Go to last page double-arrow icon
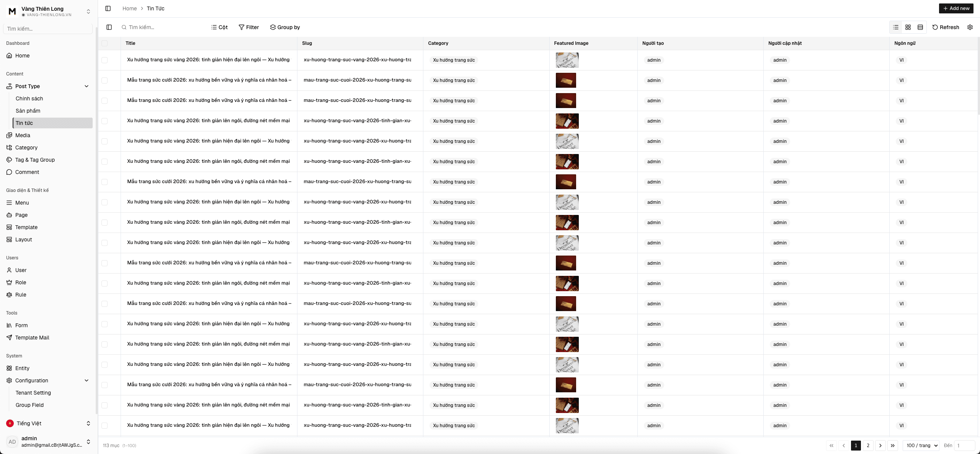The width and height of the screenshot is (980, 454). [893, 446]
